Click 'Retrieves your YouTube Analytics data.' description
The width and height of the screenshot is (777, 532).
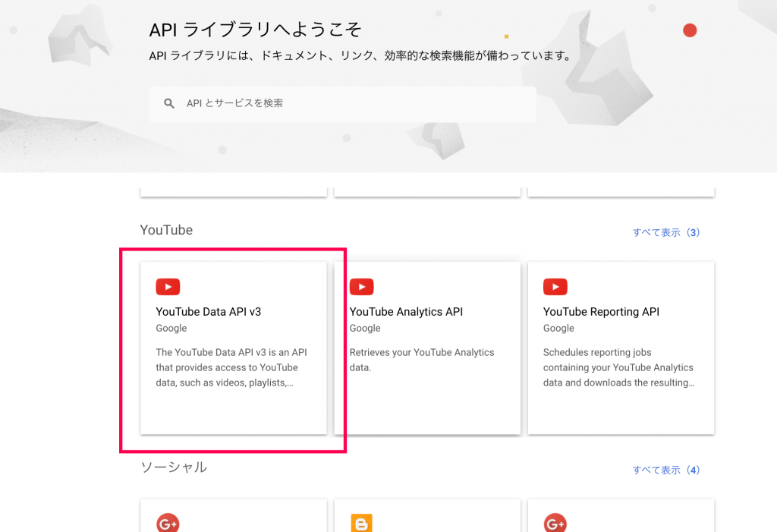[x=422, y=360]
